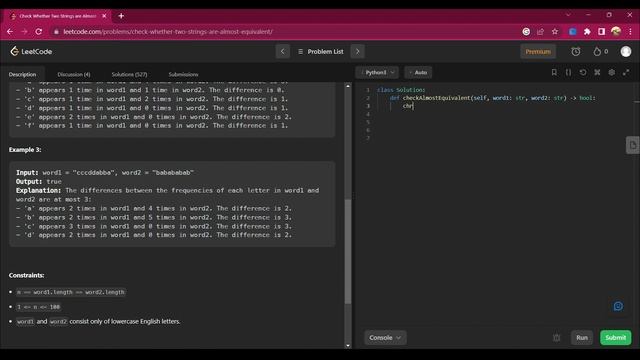Click the '1 <= n <= 100' constraint

tap(38, 307)
